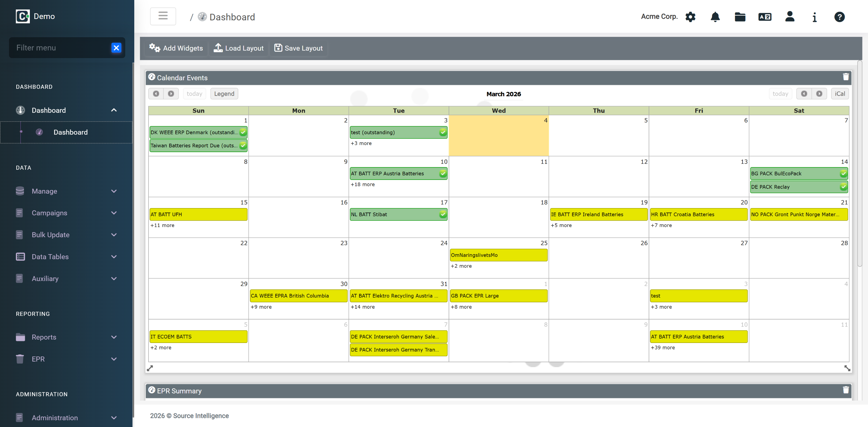Delete the Calendar Events widget with trash icon
Image resolution: width=868 pixels, height=427 pixels.
click(846, 77)
